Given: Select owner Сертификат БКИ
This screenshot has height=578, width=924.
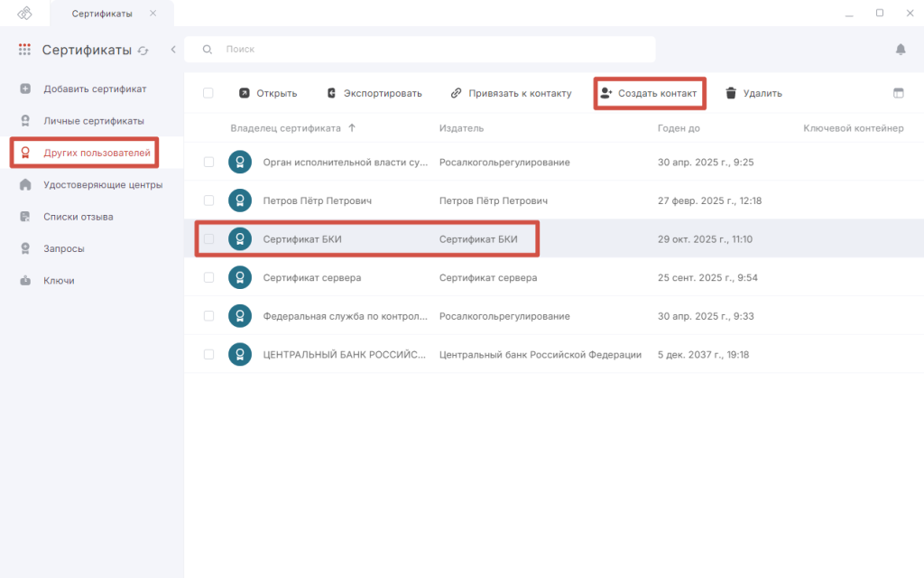Looking at the screenshot, I should tap(302, 238).
